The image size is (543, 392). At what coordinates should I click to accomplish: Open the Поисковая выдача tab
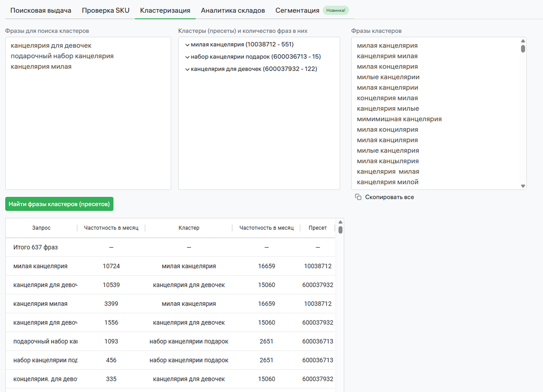pyautogui.click(x=41, y=10)
